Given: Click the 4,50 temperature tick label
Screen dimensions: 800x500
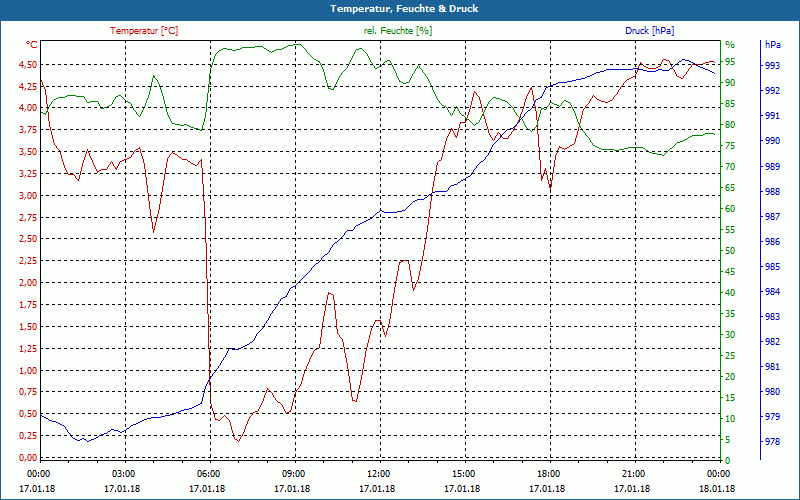Looking at the screenshot, I should point(27,64).
